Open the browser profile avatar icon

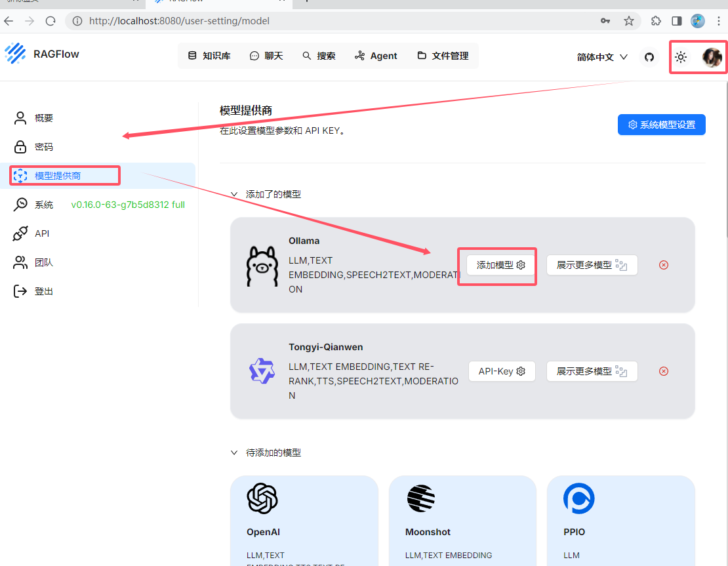coord(697,21)
